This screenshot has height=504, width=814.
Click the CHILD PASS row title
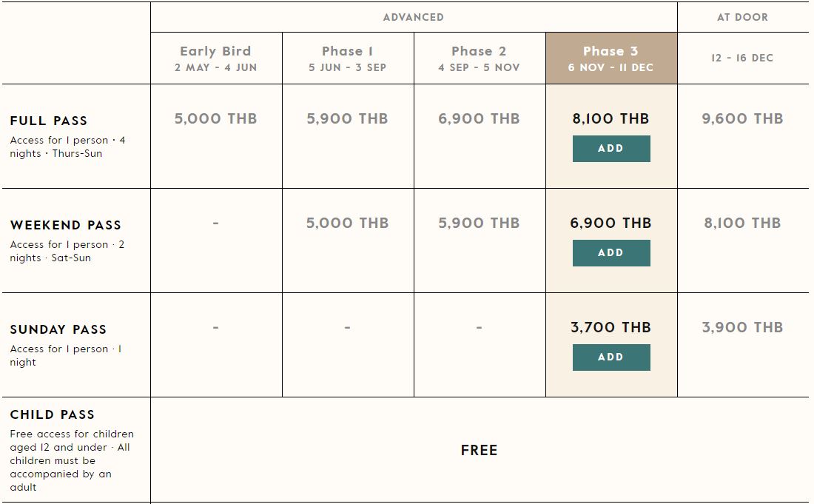coord(53,414)
